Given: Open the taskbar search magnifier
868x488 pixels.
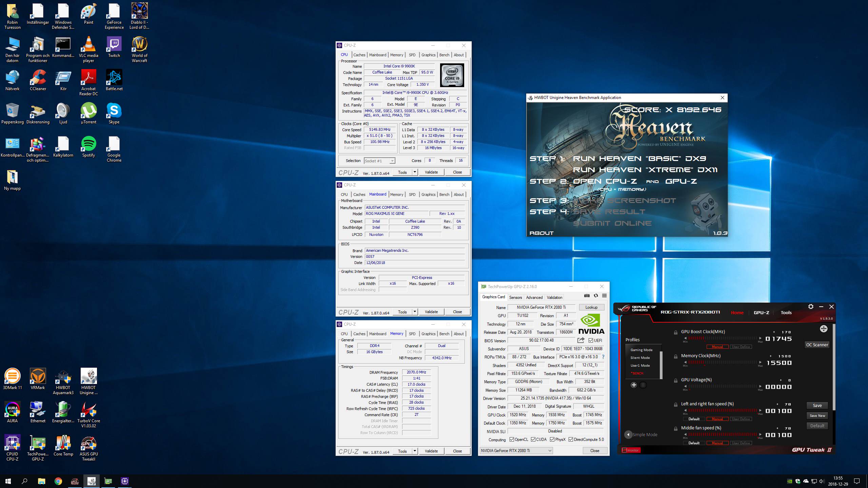Looking at the screenshot, I should coord(24,481).
